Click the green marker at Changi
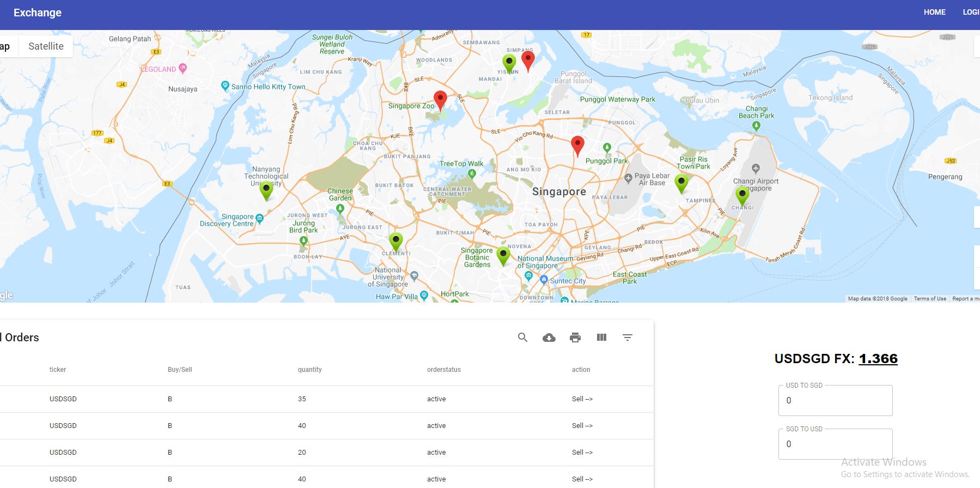980x488 pixels. pos(742,196)
